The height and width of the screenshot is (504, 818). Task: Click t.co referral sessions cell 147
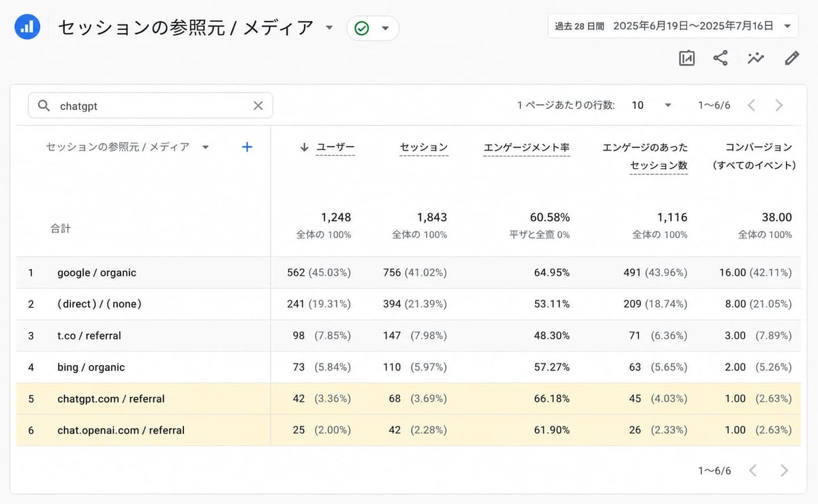(415, 336)
